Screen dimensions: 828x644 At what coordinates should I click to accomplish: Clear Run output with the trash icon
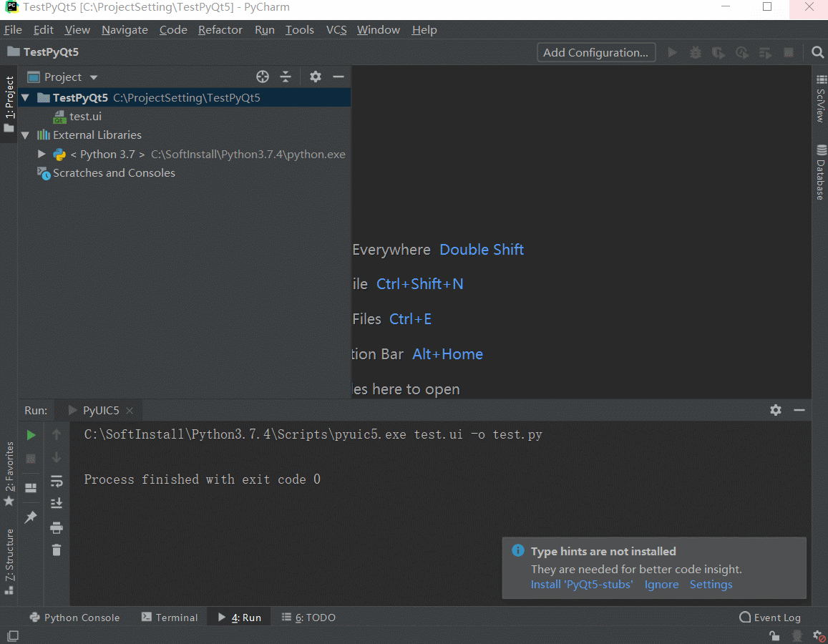[x=57, y=550]
